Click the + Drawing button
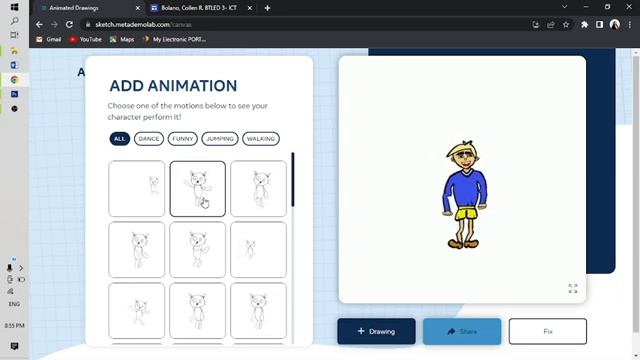Viewport: 640px width, 360px height. click(x=376, y=331)
